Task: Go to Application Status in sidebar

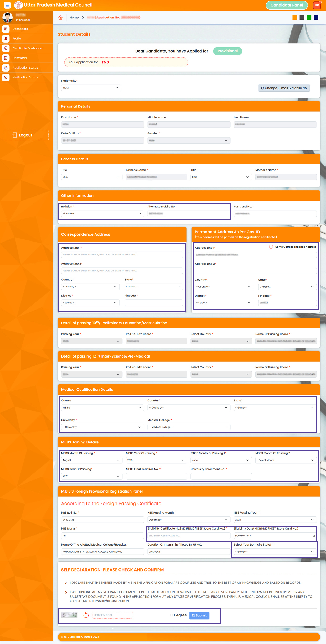Action: pos(25,68)
